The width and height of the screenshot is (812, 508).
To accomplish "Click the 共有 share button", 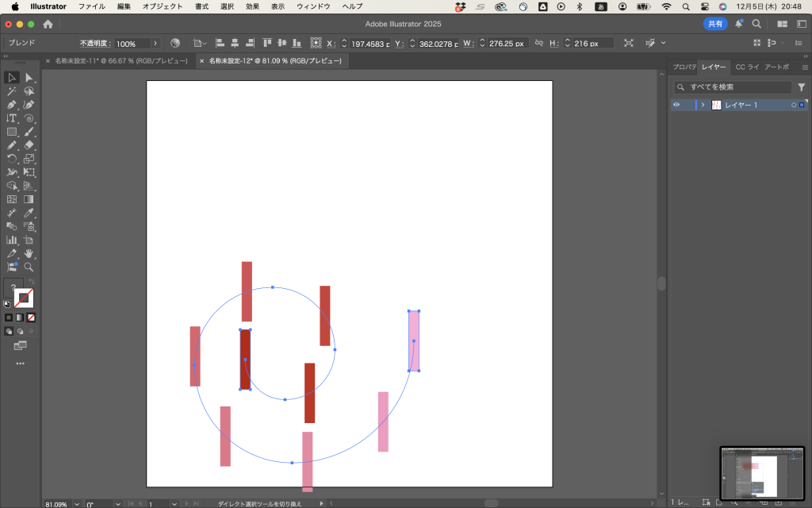I will click(x=715, y=24).
